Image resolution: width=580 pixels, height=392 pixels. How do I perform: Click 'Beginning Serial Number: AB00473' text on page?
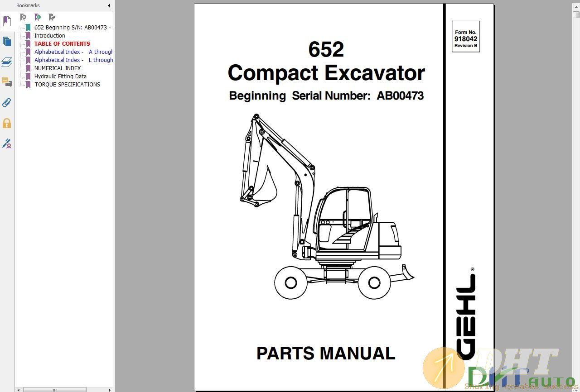pyautogui.click(x=326, y=96)
